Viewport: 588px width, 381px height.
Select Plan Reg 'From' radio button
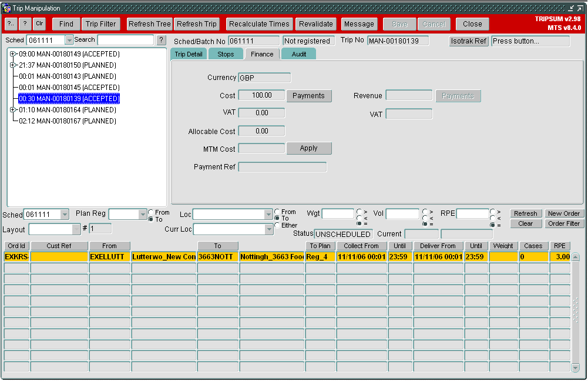(x=151, y=212)
